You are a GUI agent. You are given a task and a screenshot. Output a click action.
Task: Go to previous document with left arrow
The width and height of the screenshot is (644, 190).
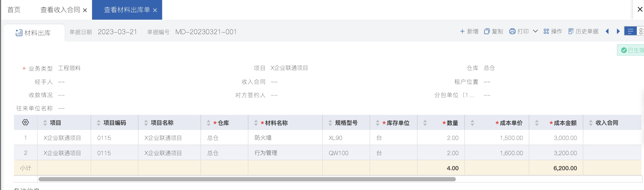(x=607, y=31)
